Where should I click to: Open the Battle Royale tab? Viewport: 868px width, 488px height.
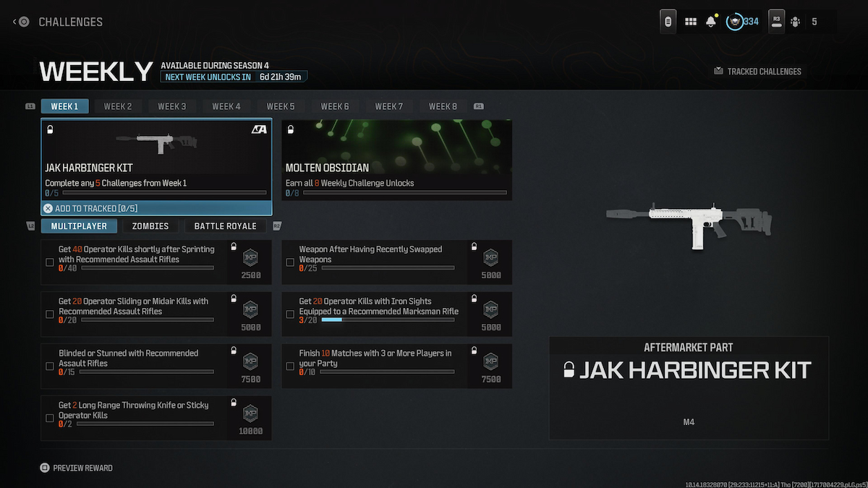(x=225, y=226)
